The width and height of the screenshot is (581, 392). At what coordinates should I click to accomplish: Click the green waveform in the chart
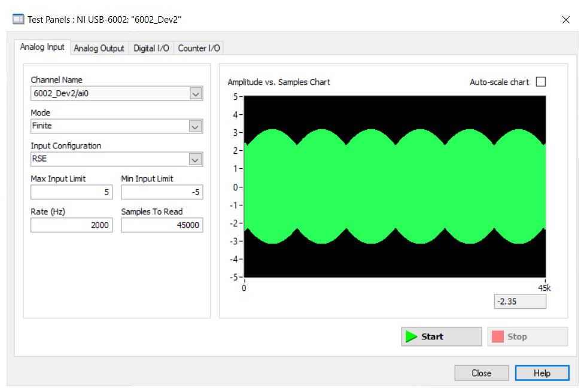click(395, 187)
